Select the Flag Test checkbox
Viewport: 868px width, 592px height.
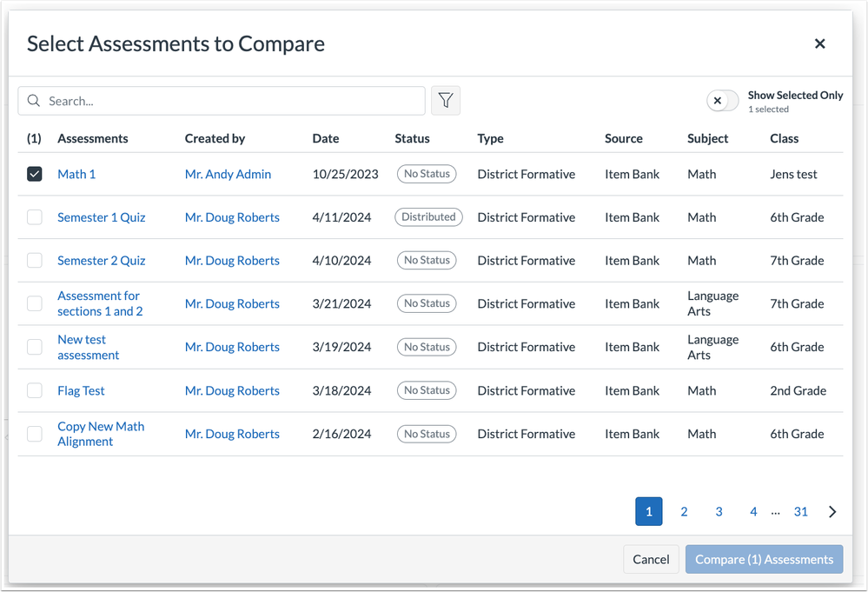[34, 390]
